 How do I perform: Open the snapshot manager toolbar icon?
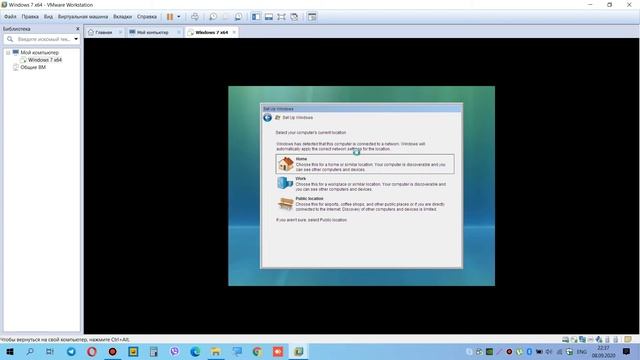[x=238, y=17]
